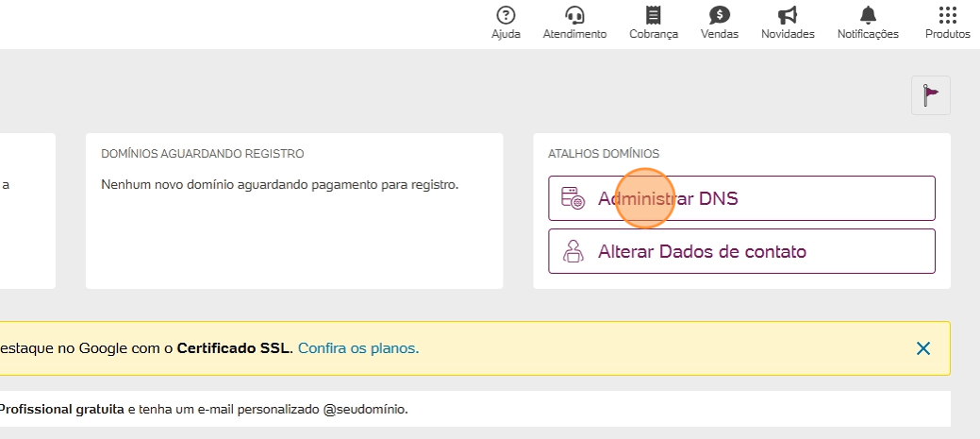This screenshot has width=980, height=439.
Task: Show notifications via the bell icon
Action: tap(868, 15)
